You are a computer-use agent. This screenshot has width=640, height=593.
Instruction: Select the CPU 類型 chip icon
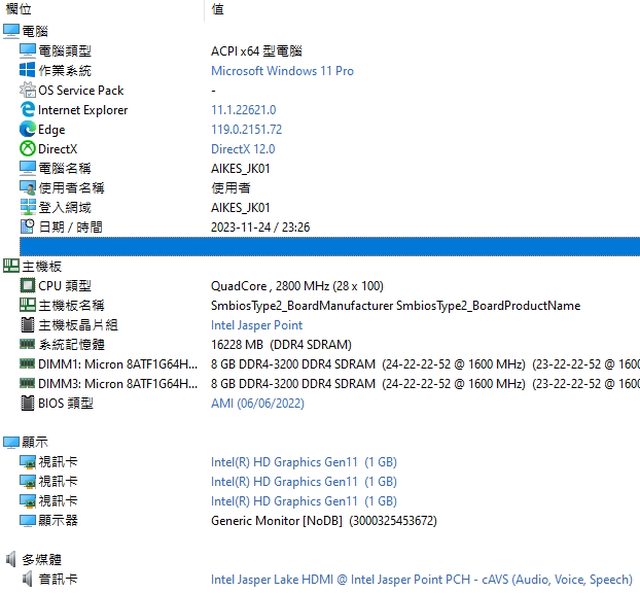click(x=28, y=286)
